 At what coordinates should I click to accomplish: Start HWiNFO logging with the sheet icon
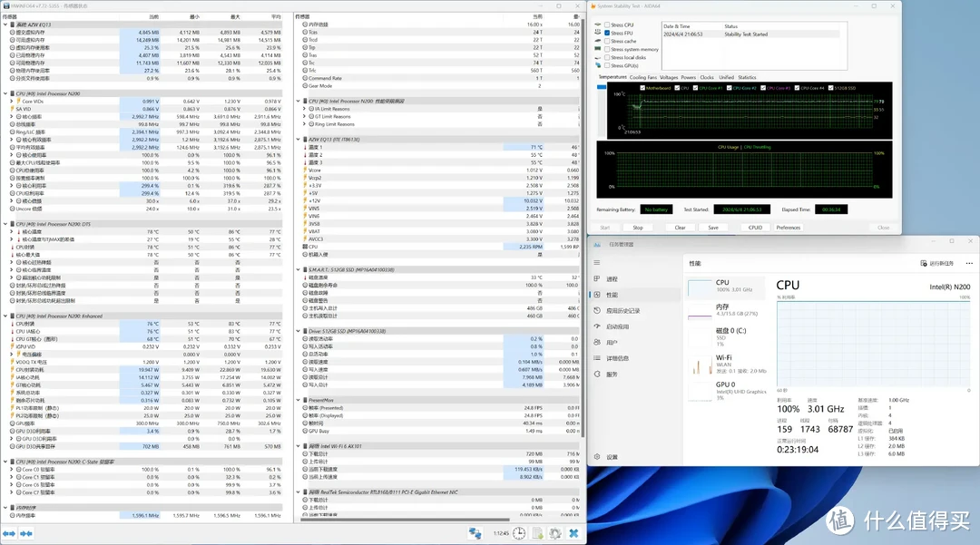537,533
